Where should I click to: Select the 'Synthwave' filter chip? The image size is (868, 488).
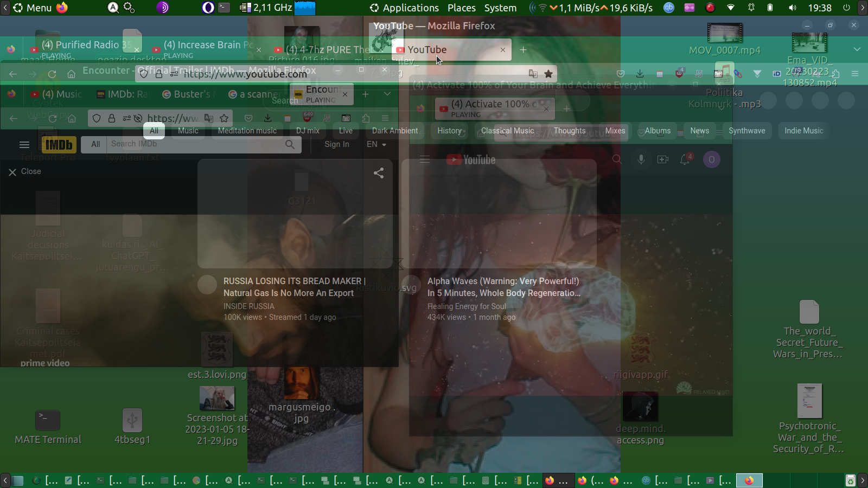pyautogui.click(x=747, y=131)
